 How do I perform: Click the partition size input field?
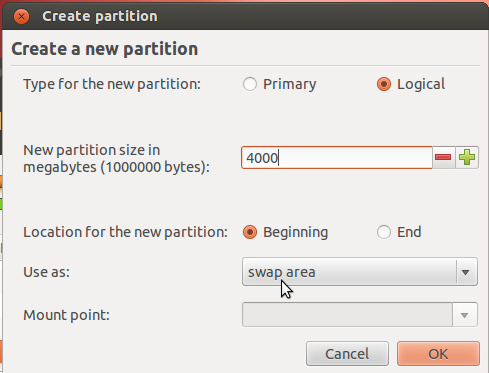pyautogui.click(x=337, y=157)
